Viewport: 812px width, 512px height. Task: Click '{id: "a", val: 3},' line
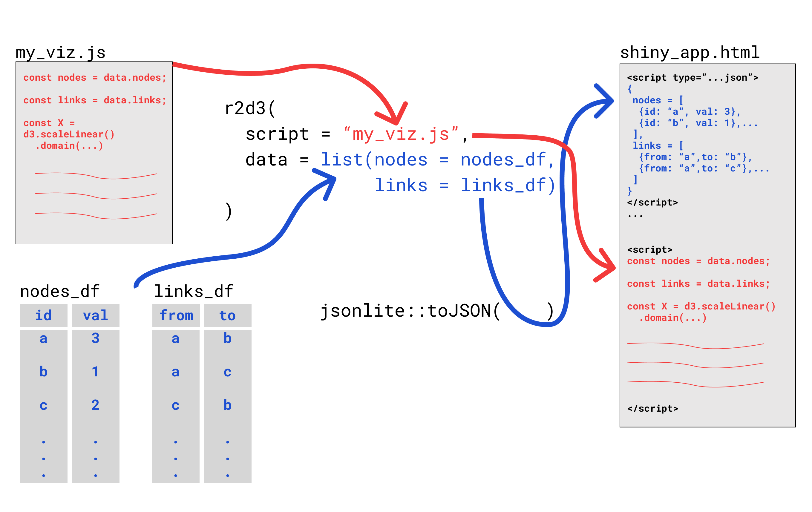point(690,112)
